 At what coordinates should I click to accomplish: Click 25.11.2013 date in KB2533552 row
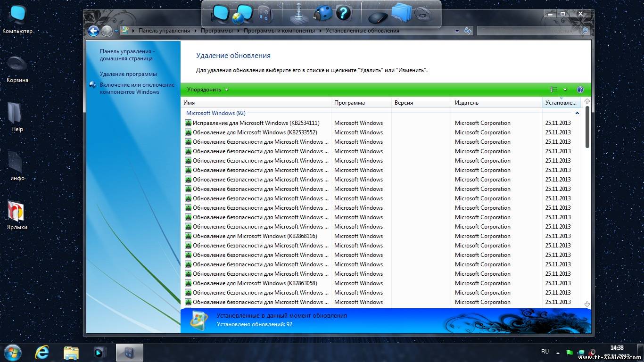click(558, 132)
